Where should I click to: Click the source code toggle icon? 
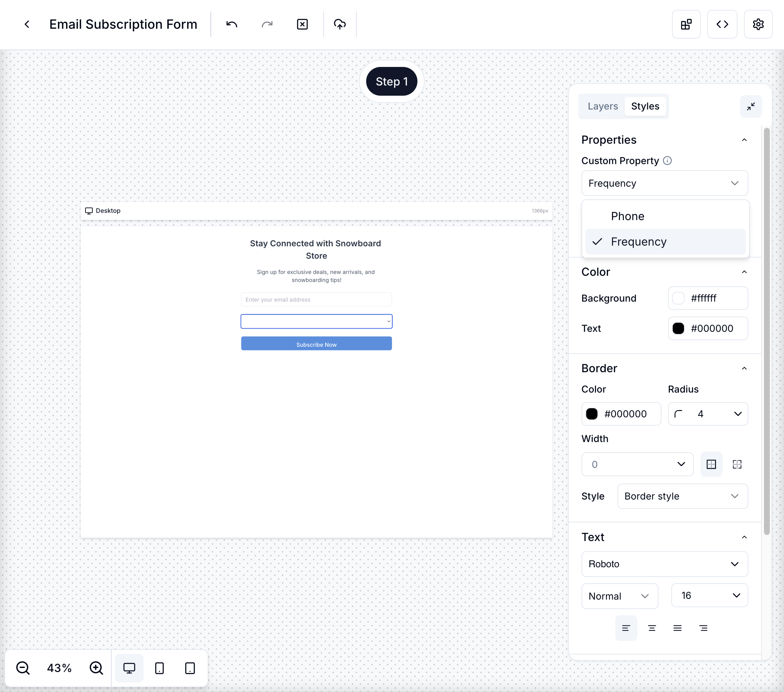pyautogui.click(x=723, y=24)
